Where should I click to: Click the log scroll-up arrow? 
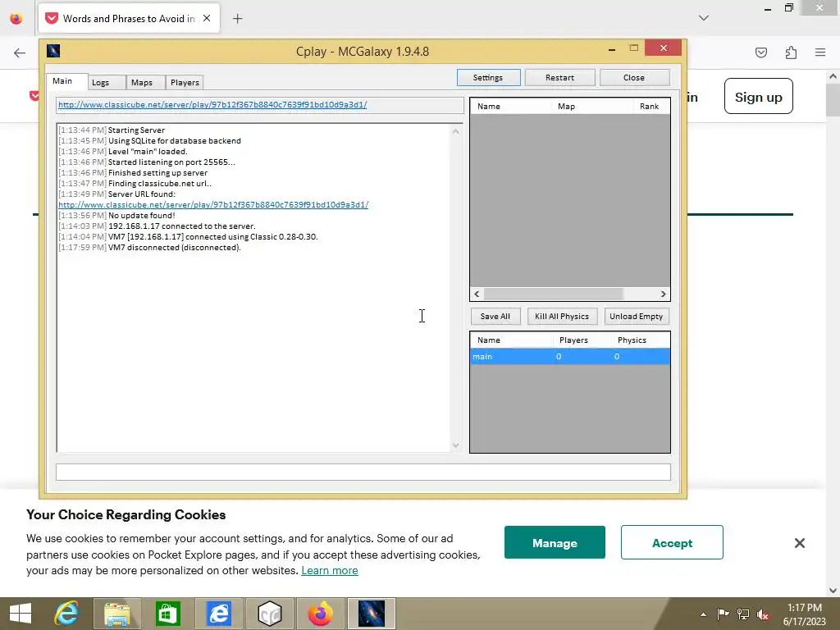coord(456,130)
